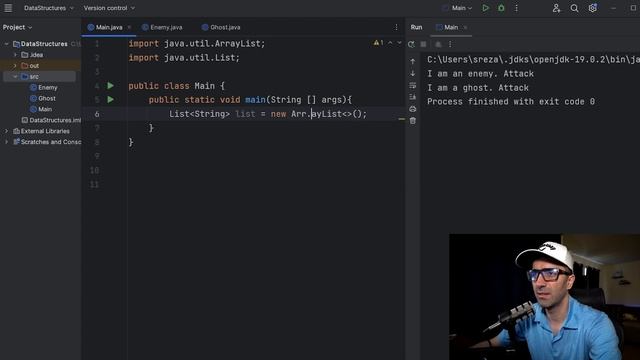Open Run toolbar more options
This screenshot has width=640, height=360.
tap(450, 44)
